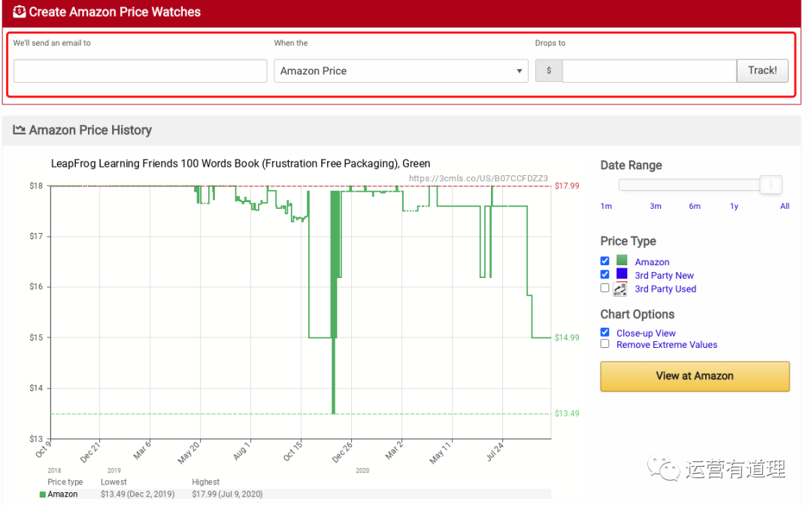This screenshot has height=505, width=812.
Task: Click the dollar sign prefix icon
Action: (549, 71)
